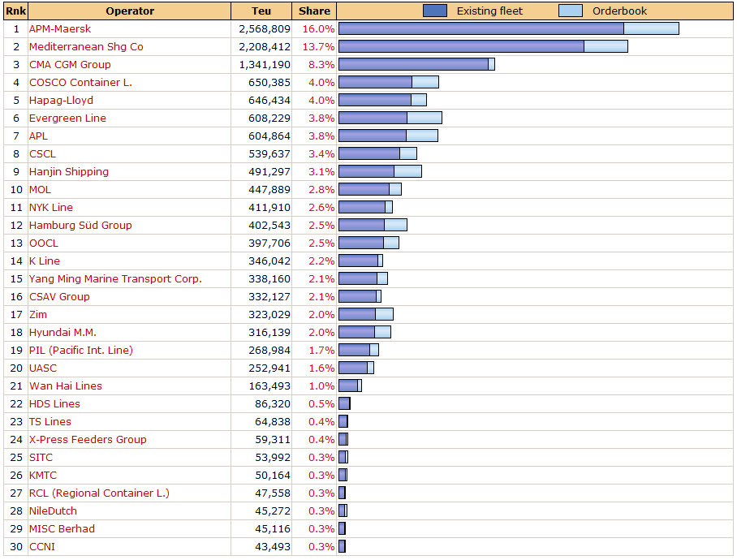This screenshot has width=737, height=560.
Task: Select the Teu value 2,208,412
Action: tap(265, 47)
